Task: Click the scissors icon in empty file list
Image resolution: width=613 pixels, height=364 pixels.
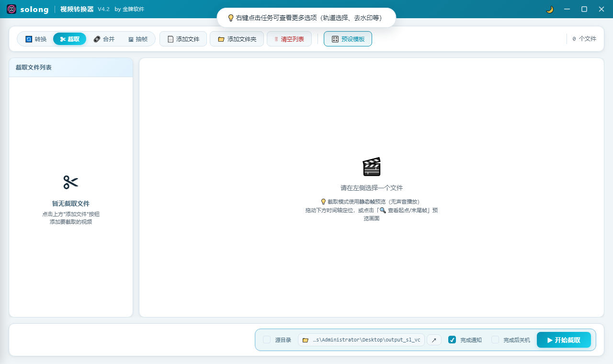Action: tap(71, 182)
